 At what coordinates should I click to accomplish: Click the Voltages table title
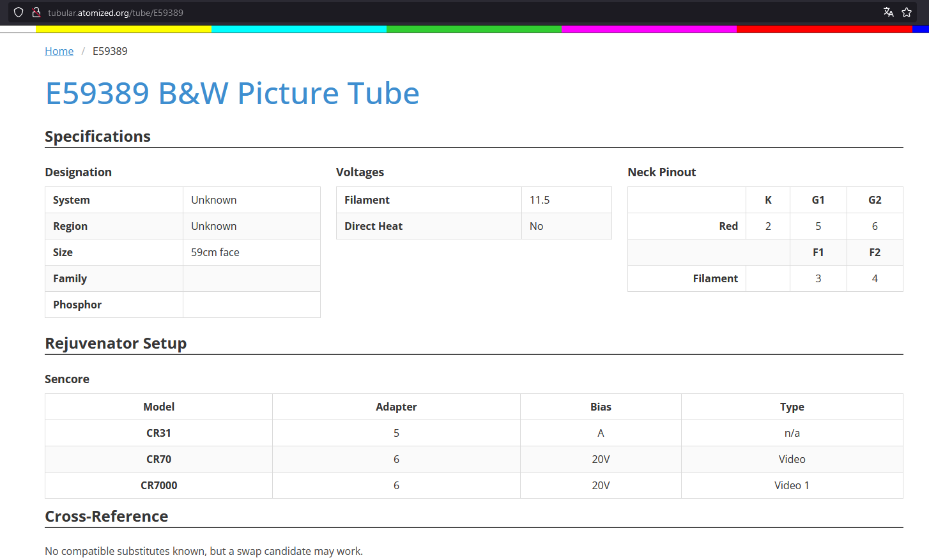pos(360,172)
